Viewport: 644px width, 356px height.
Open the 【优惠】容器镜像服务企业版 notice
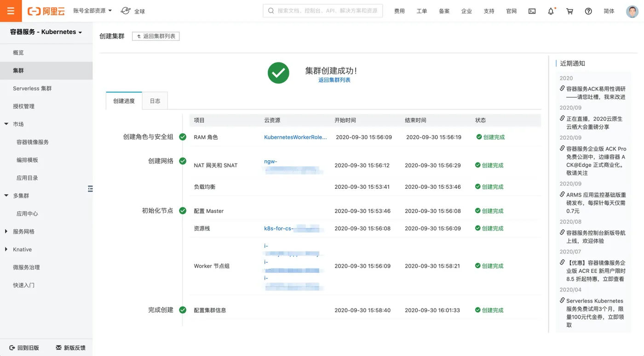pyautogui.click(x=596, y=271)
